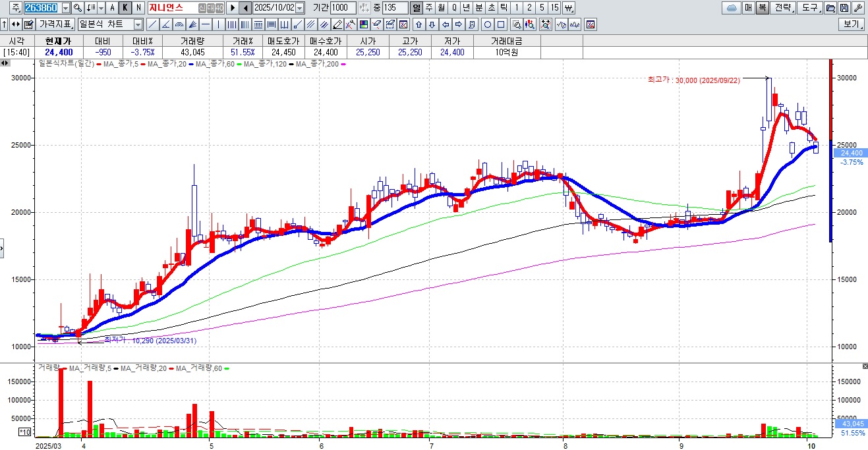Click the save diskette icon
This screenshot has height=450, width=868.
(844, 8)
